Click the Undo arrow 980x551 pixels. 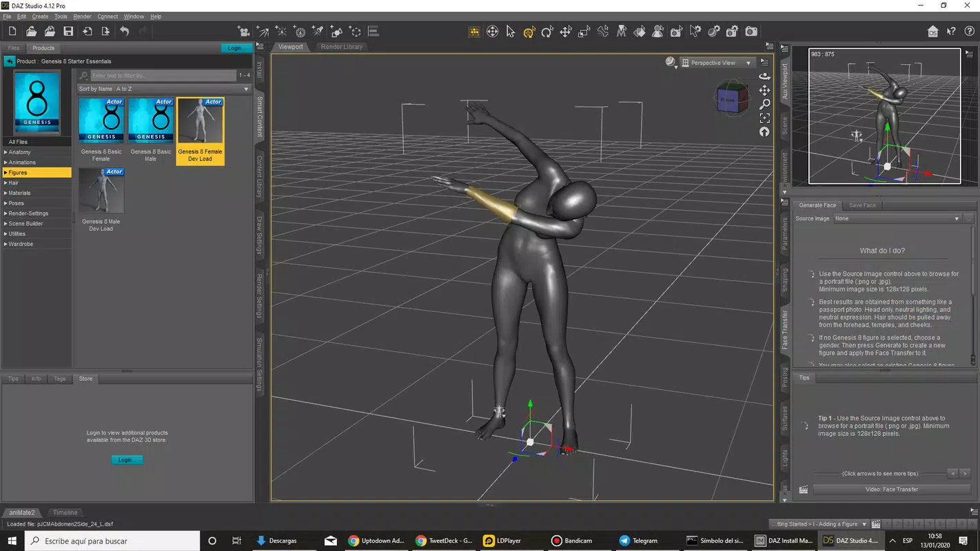124,31
